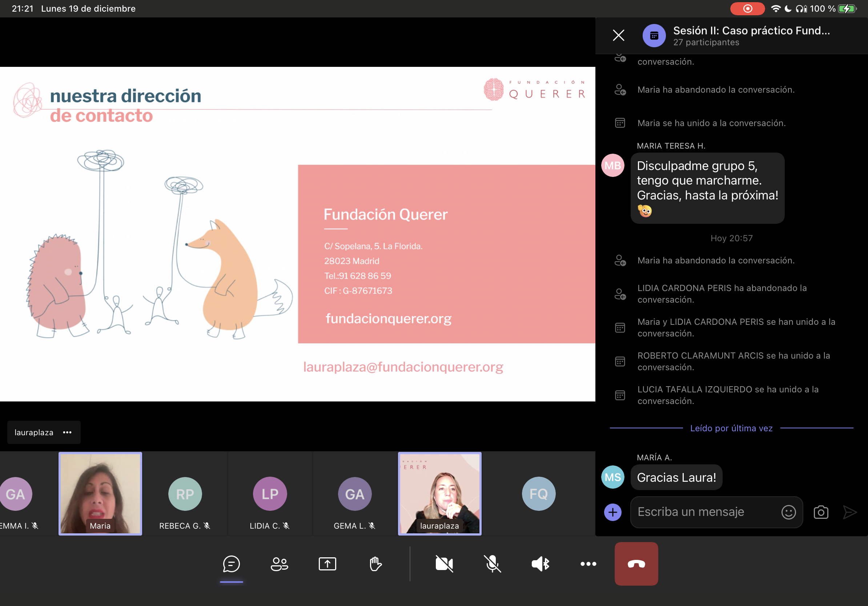Open the lauraplaza@fundacionquerer.org email link
868x606 pixels.
[403, 367]
